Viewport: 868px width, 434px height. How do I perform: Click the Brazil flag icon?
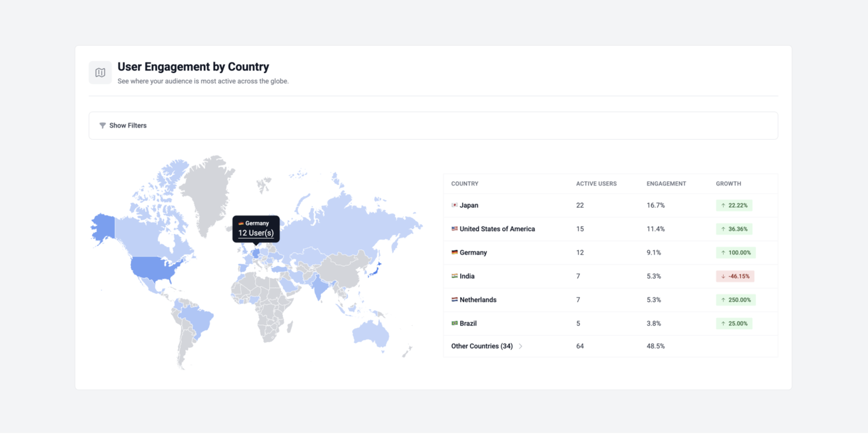tap(455, 323)
